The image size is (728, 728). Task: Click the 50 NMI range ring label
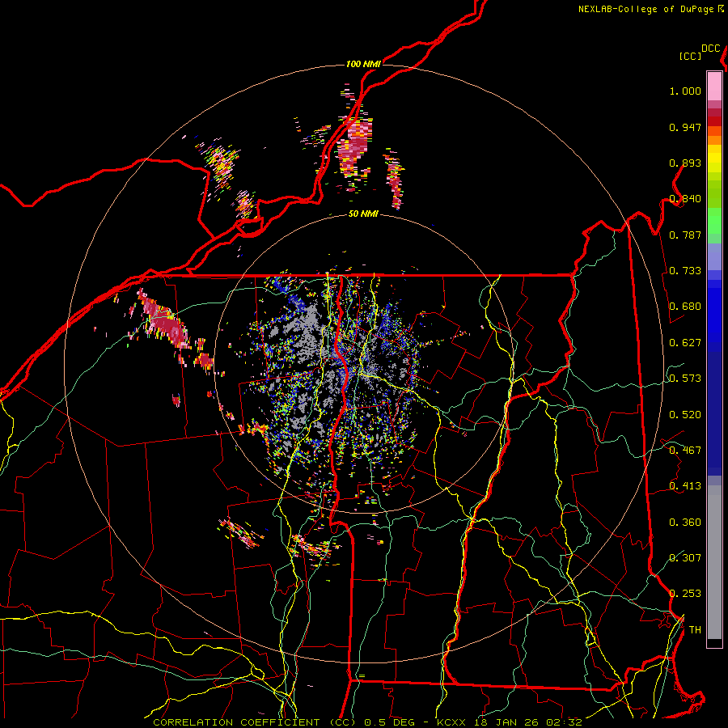point(363,214)
